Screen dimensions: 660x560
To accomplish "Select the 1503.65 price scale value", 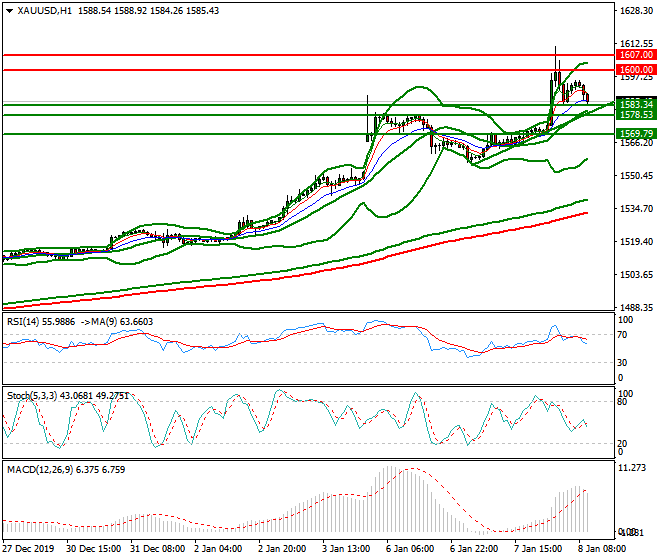I will tap(636, 275).
